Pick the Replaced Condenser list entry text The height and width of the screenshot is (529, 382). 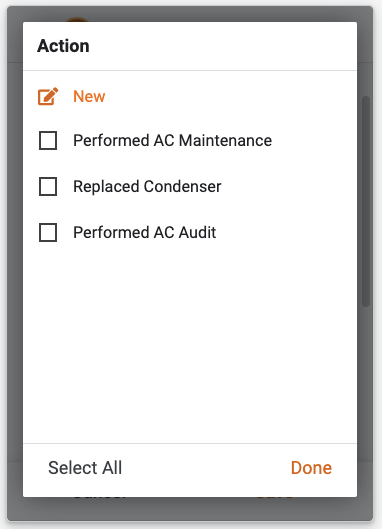pos(147,187)
